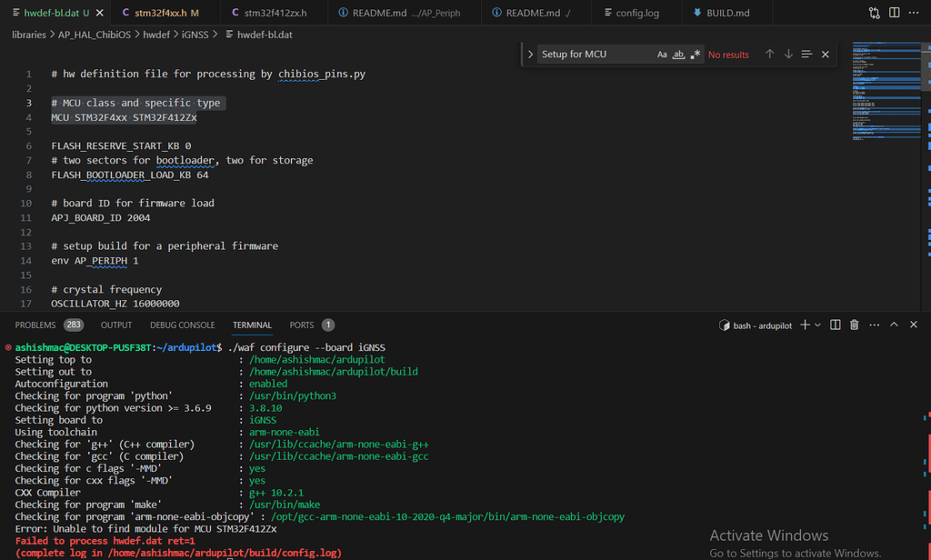The height and width of the screenshot is (560, 931).
Task: Maximize the panel with the chevron
Action: click(x=894, y=325)
